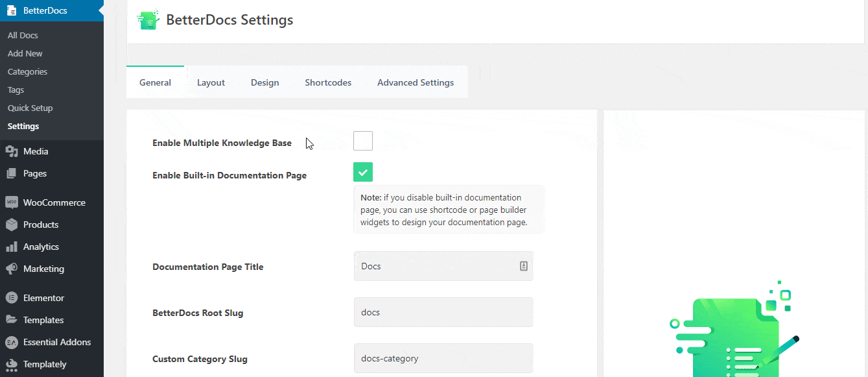868x377 pixels.
Task: Open Marketing menu label
Action: click(x=43, y=269)
